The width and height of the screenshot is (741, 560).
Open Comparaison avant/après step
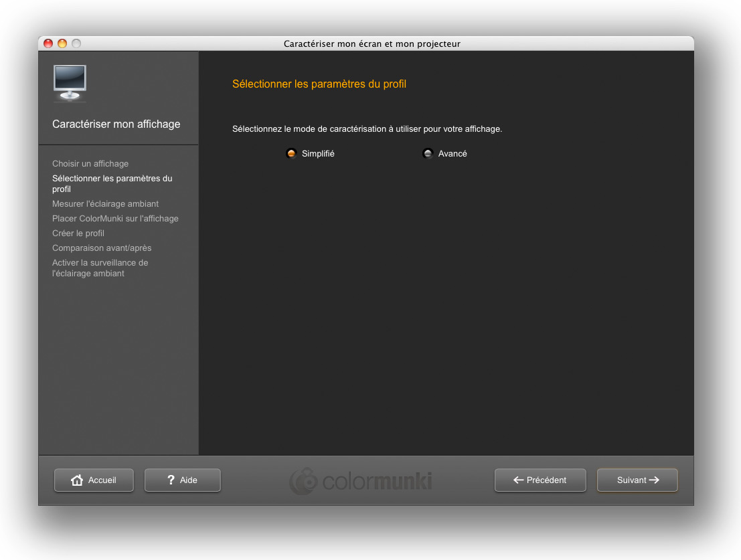tap(102, 248)
